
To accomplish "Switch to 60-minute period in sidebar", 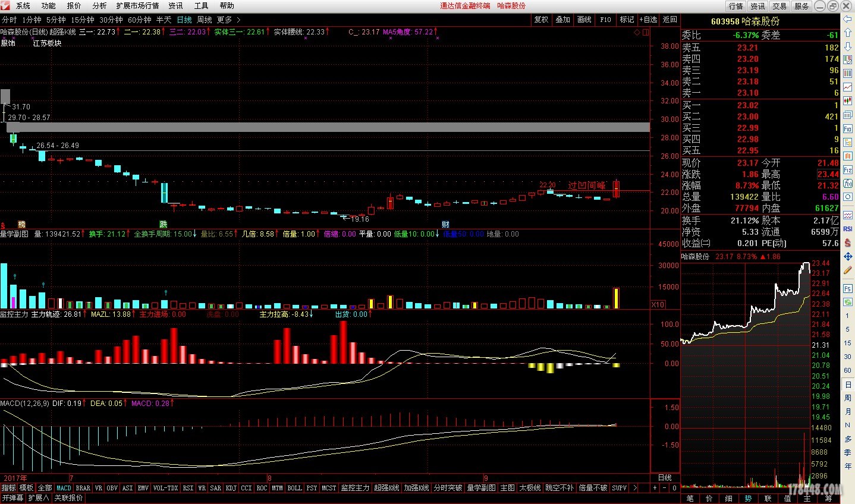I will click(x=848, y=370).
